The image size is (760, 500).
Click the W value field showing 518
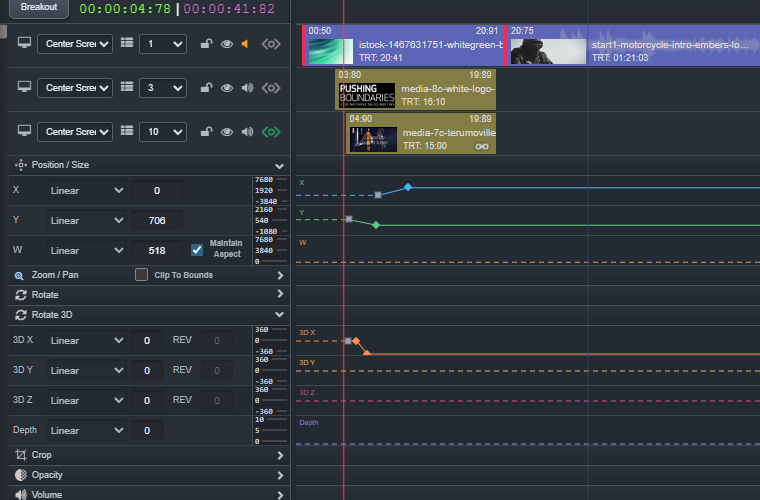[x=157, y=251]
